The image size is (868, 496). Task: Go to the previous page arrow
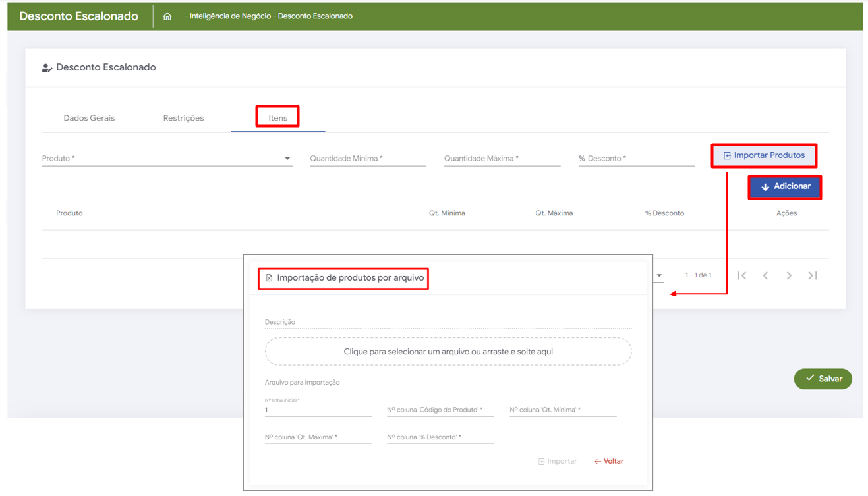tap(765, 275)
